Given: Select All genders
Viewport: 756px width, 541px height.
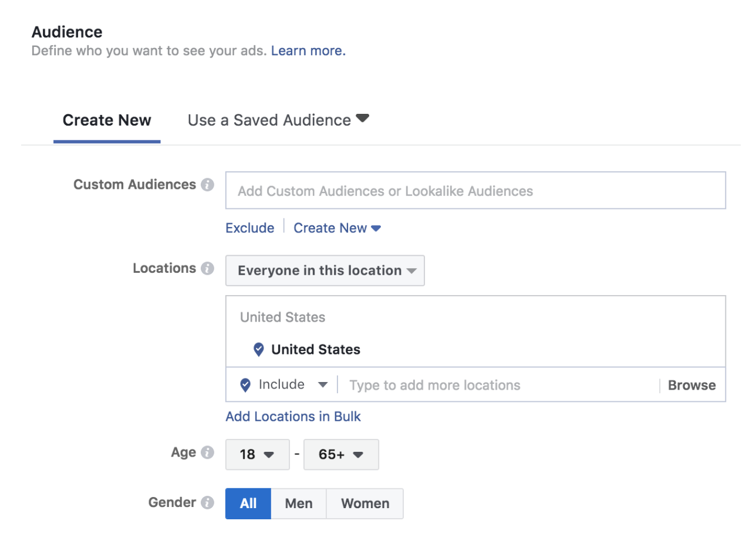Looking at the screenshot, I should tap(248, 503).
